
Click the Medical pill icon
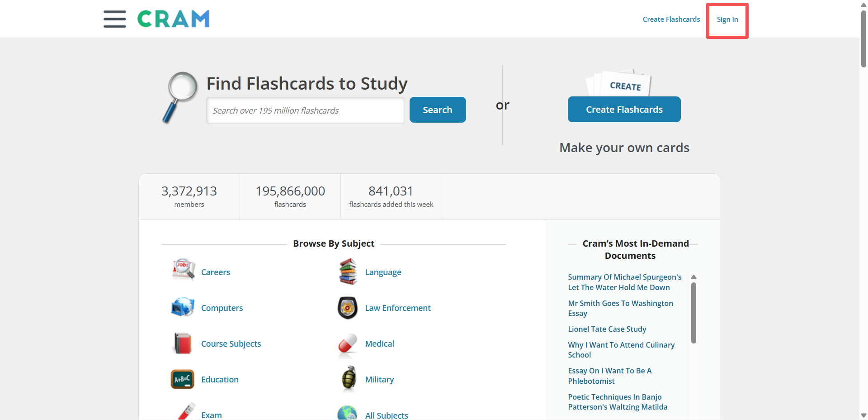click(x=348, y=344)
